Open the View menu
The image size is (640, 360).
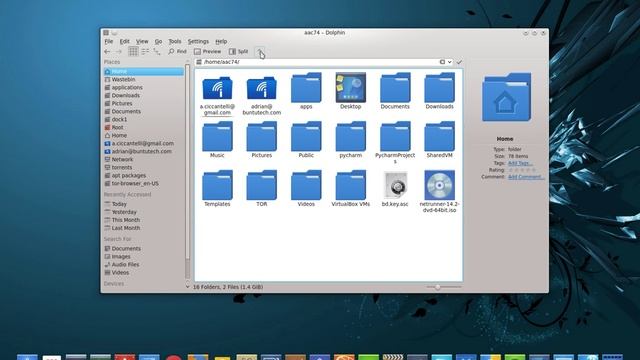pyautogui.click(x=142, y=42)
